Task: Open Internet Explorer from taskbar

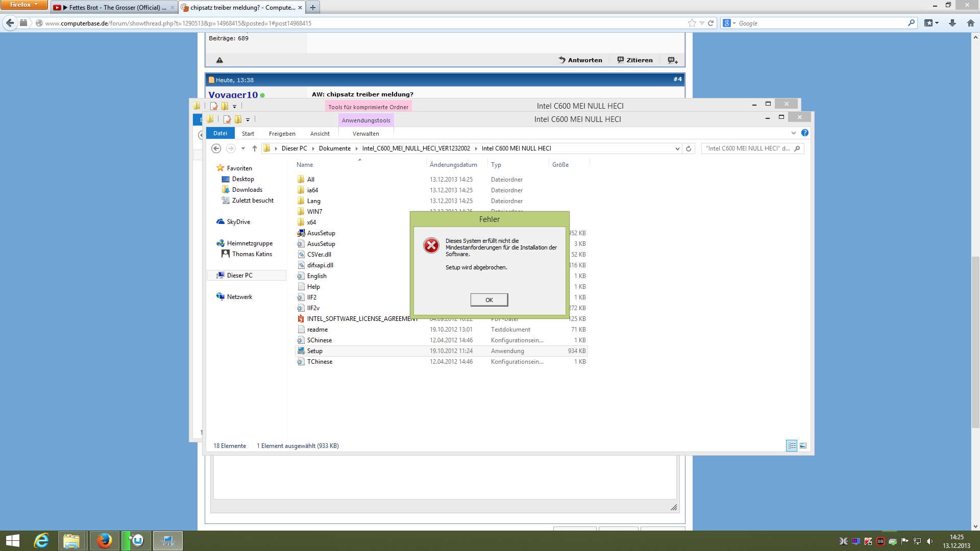Action: coord(41,541)
